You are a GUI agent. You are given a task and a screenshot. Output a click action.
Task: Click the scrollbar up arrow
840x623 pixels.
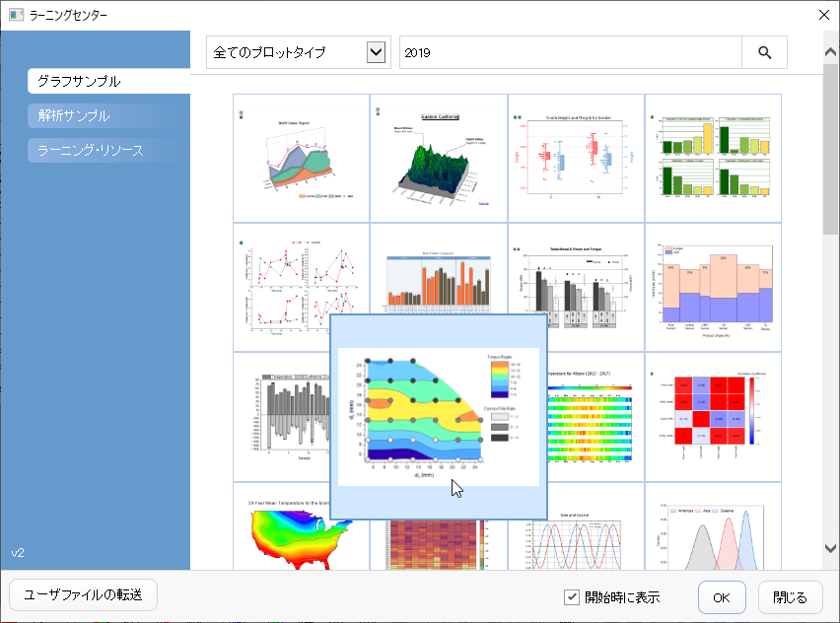coord(830,52)
